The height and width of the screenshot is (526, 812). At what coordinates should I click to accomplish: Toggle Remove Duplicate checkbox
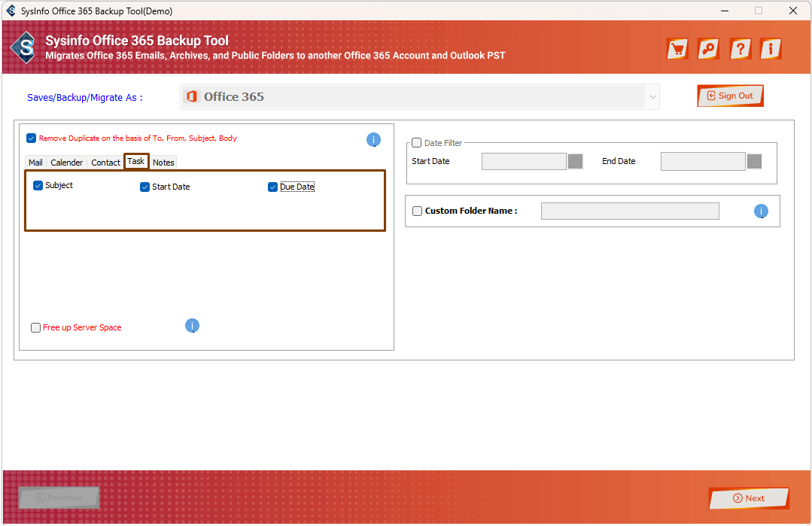(x=31, y=138)
